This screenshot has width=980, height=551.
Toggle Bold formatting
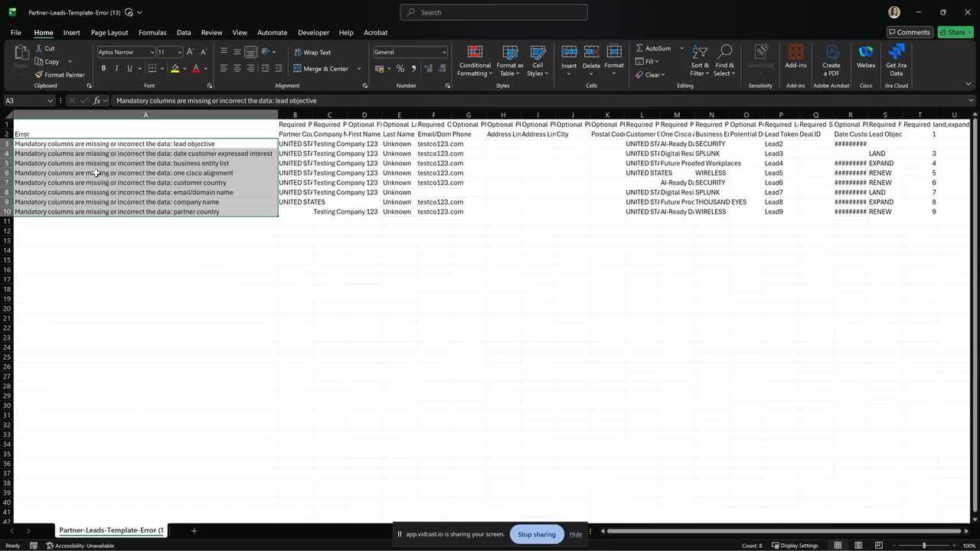(103, 68)
